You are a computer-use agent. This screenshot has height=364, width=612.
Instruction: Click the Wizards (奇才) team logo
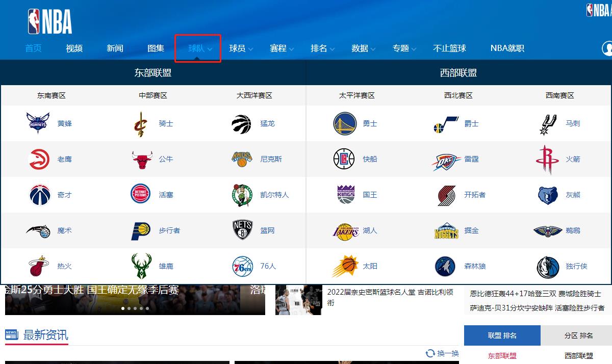(x=39, y=195)
